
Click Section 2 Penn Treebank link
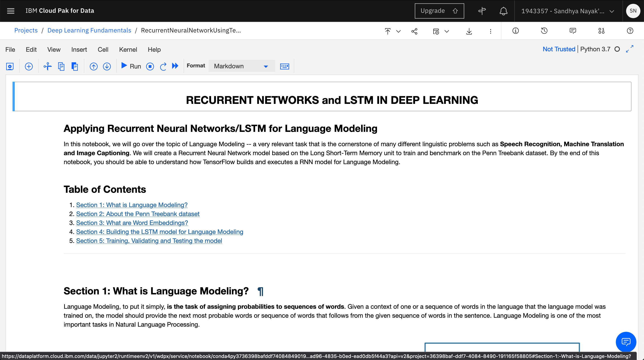coord(138,214)
